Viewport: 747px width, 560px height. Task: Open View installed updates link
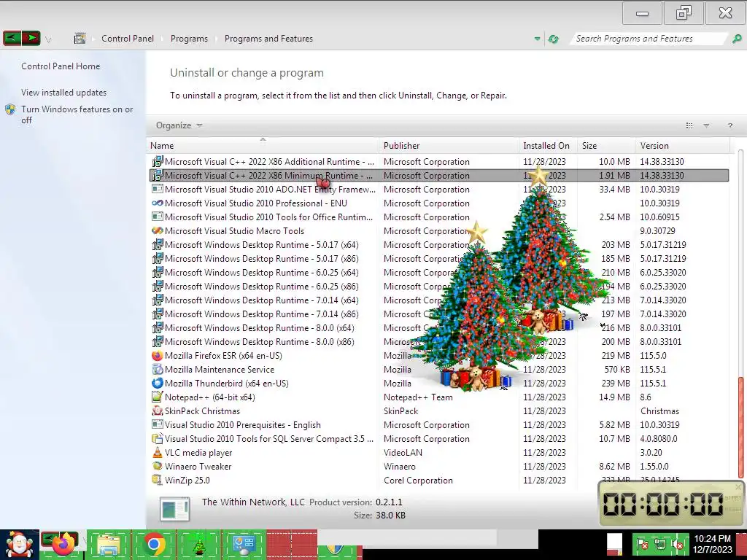64,93
